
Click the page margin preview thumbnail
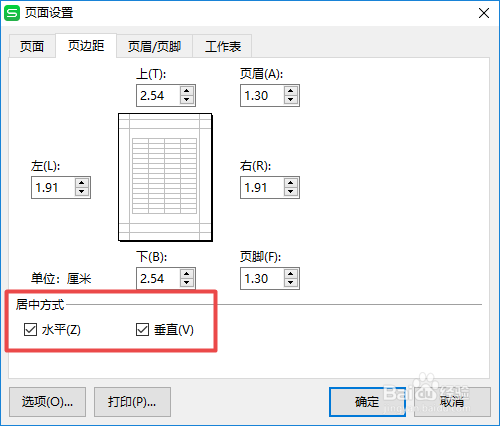tap(165, 177)
